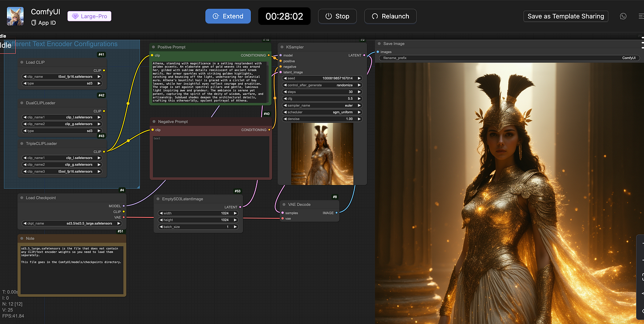
Task: Click the KSampler LATENT output connector dot
Action: click(364, 56)
